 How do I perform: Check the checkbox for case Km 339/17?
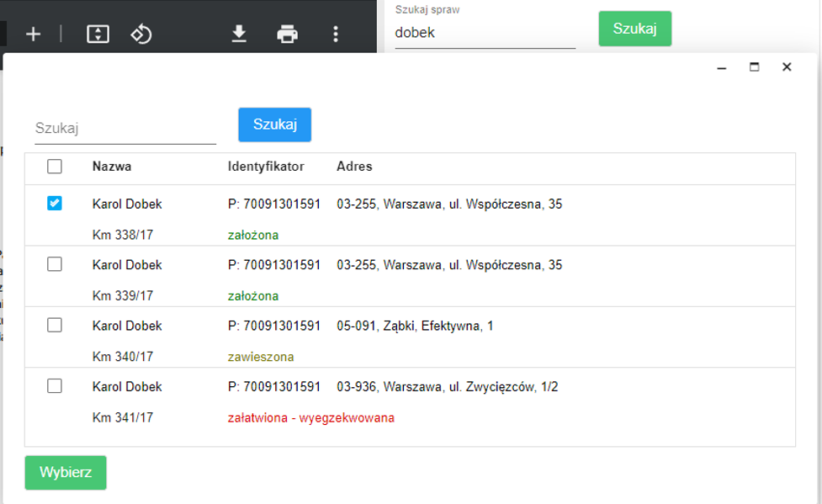(x=55, y=264)
